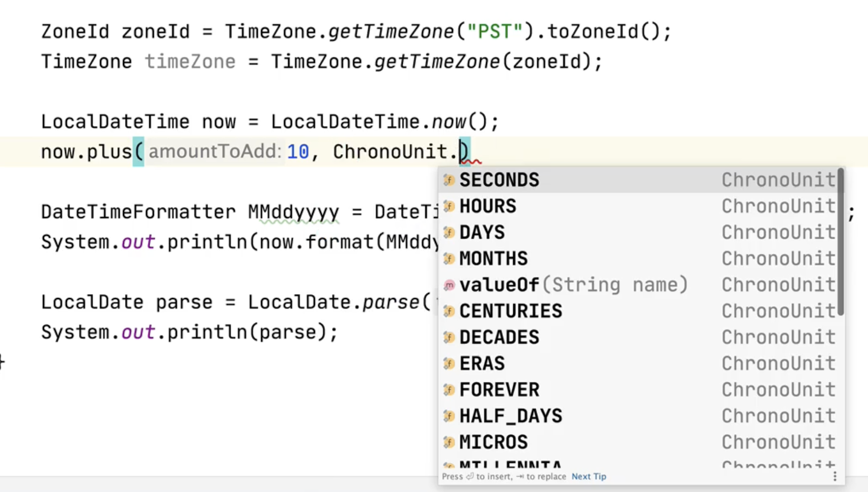Click the Next Tip link
Screen dimensions: 868x492
tap(588, 476)
